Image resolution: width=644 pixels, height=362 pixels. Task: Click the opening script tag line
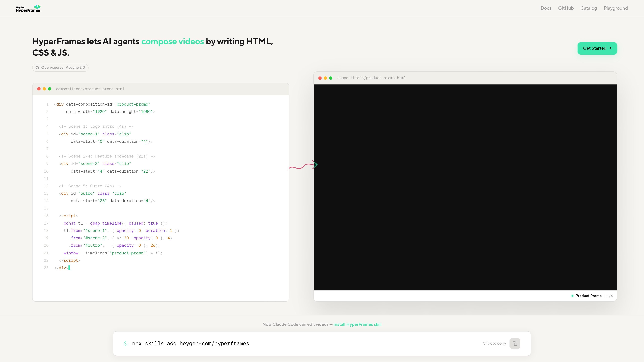pos(68,216)
